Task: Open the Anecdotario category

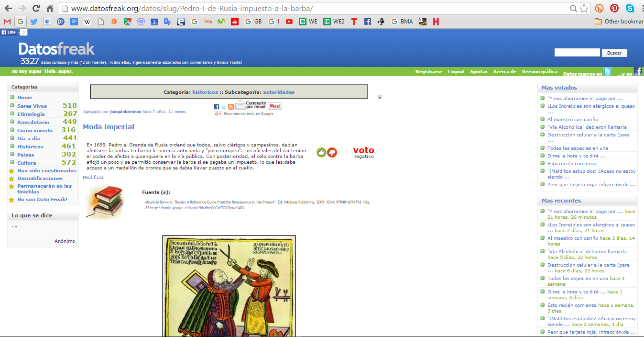Action: click(x=33, y=123)
